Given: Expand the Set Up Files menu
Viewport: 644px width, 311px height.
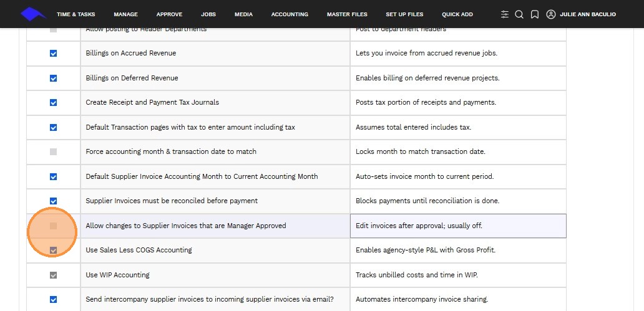Looking at the screenshot, I should tap(404, 14).
